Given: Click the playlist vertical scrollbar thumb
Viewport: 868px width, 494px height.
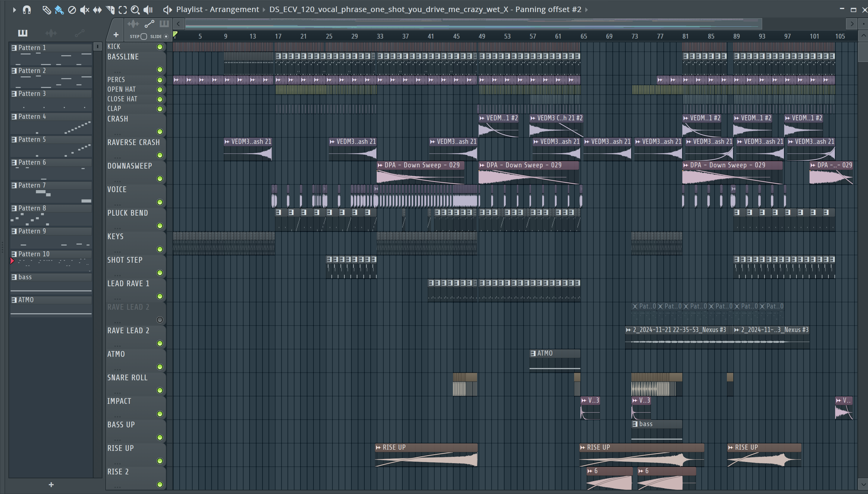Looking at the screenshot, I should [863, 52].
